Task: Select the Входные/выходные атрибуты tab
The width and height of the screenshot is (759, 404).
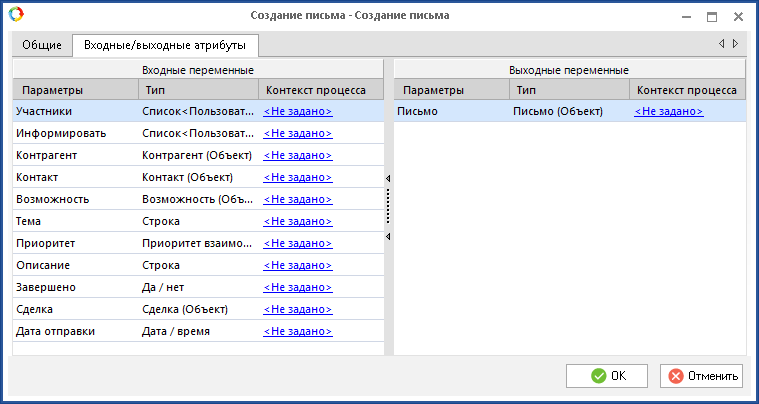Action: [x=166, y=45]
